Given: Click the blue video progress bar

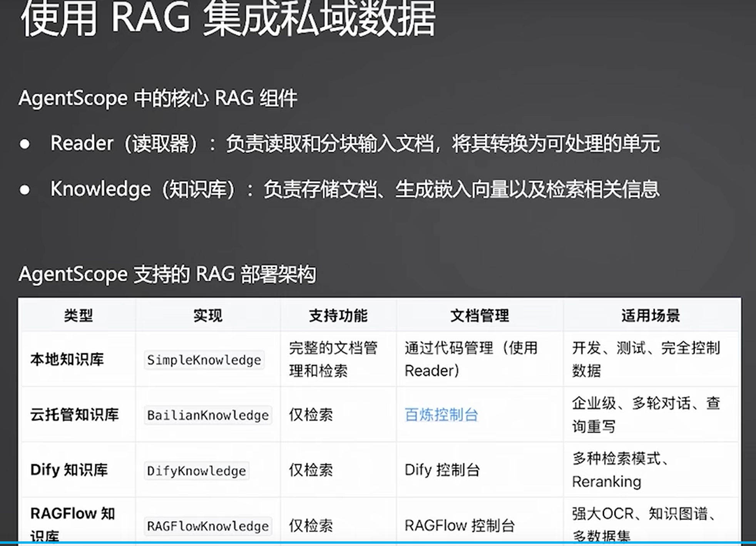Looking at the screenshot, I should point(378,543).
